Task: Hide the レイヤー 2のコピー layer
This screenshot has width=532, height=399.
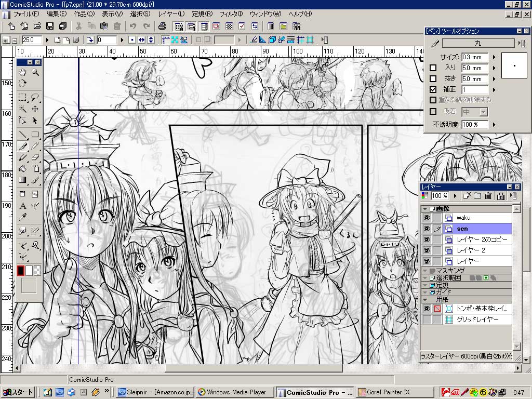Action: 427,240
